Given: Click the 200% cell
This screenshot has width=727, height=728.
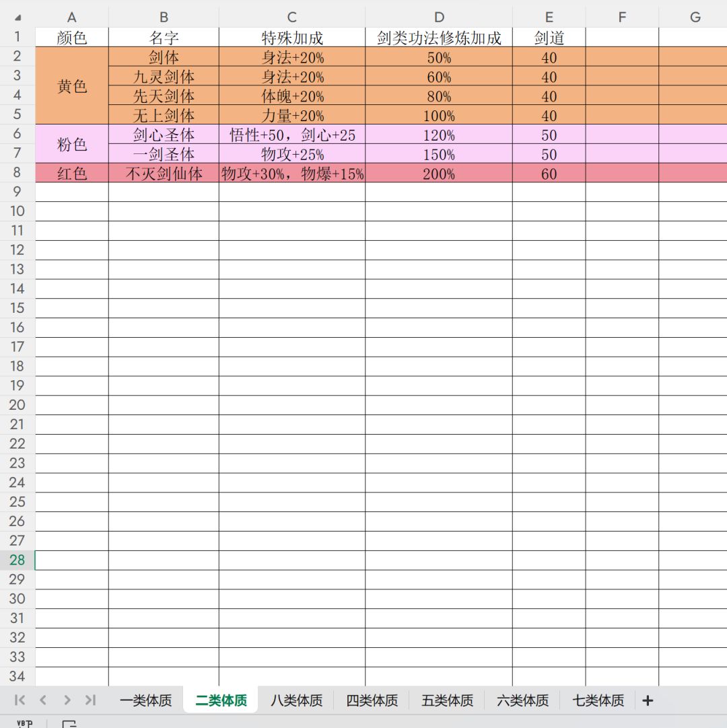Looking at the screenshot, I should (x=438, y=173).
